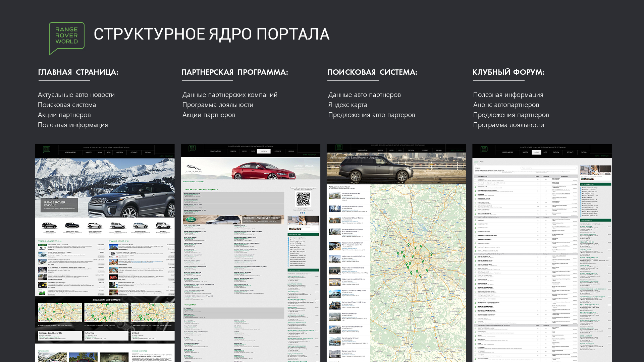Click the Москва label on the large map
This screenshot has width=644, height=362.
[417, 258]
